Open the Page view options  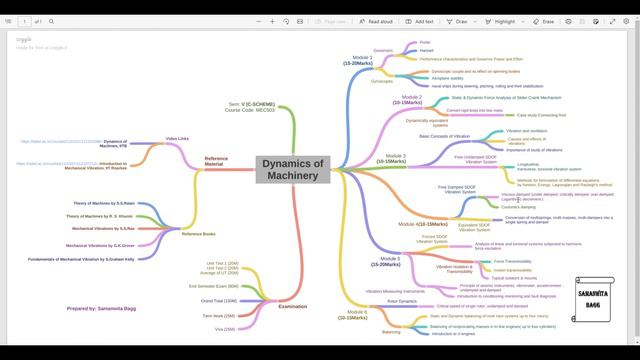[331, 21]
